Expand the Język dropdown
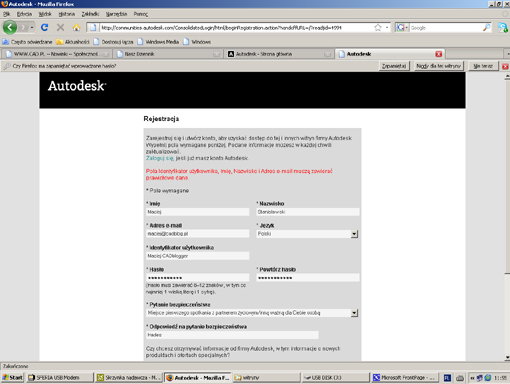The image size is (510, 384). [x=354, y=234]
